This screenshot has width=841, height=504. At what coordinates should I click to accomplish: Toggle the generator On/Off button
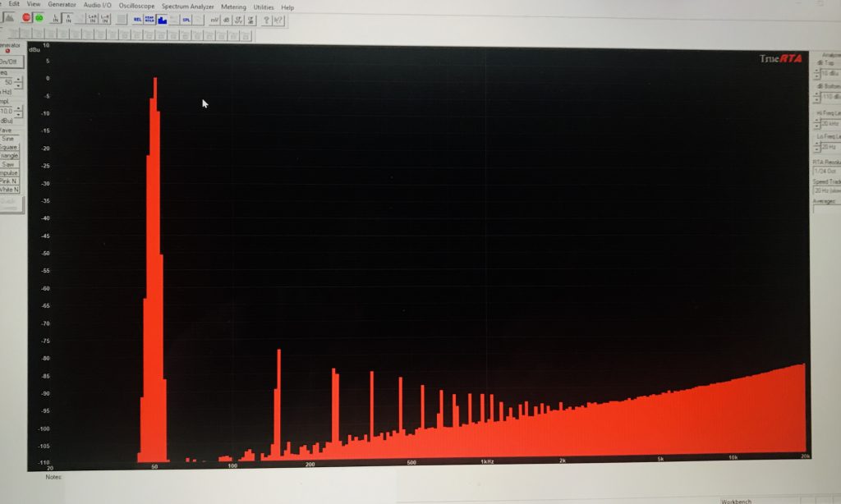10,62
